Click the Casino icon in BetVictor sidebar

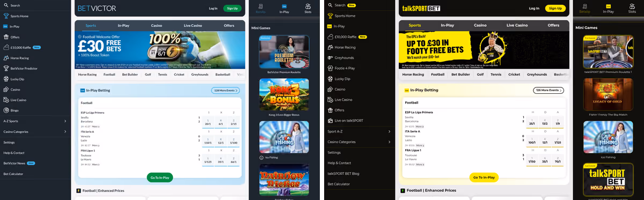(x=5, y=90)
